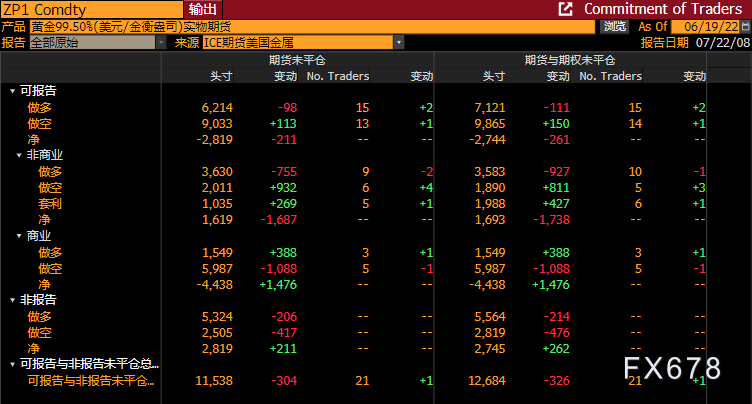This screenshot has width=752, height=404.
Task: Click the 全部原始 report combo box
Action: point(93,43)
